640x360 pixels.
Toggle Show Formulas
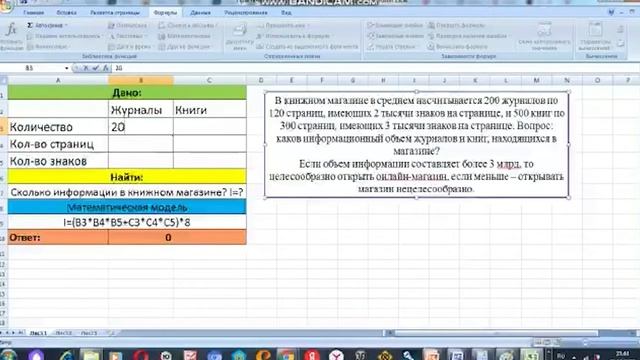(456, 25)
